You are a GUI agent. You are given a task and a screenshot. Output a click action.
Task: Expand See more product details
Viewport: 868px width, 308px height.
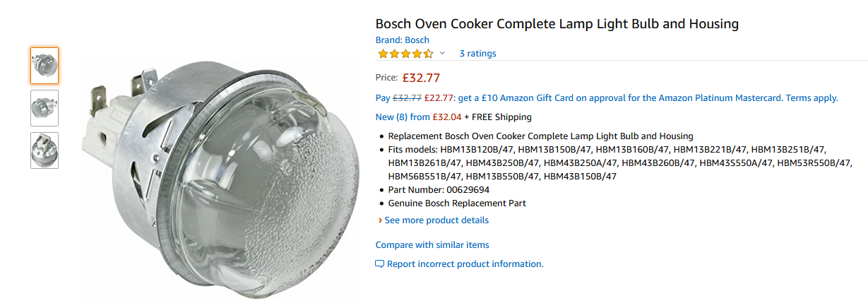436,220
